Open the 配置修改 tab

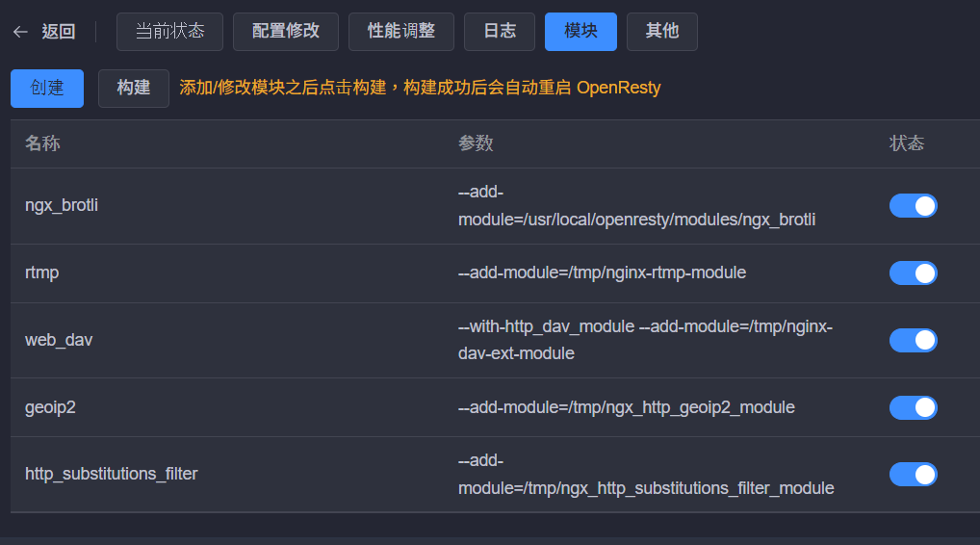tap(285, 32)
